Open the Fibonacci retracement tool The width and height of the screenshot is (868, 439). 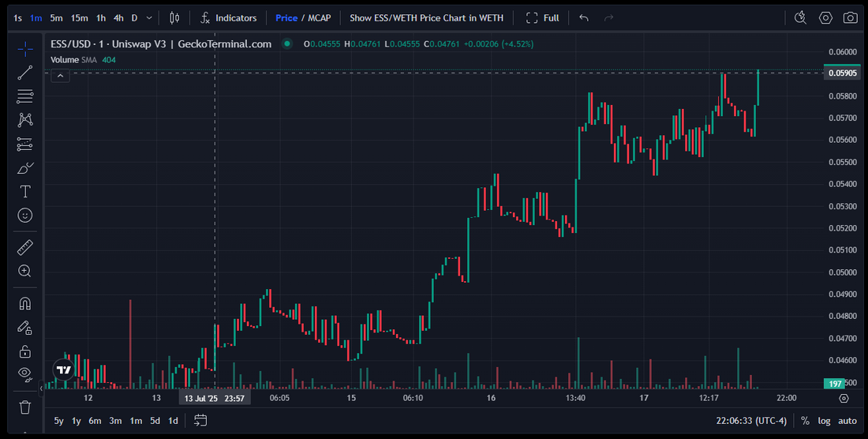point(25,96)
